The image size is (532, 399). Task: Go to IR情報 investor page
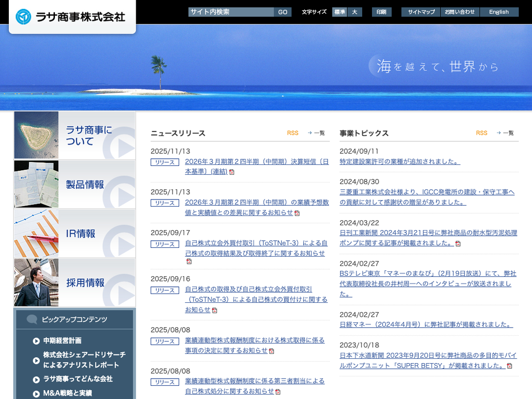pos(74,234)
